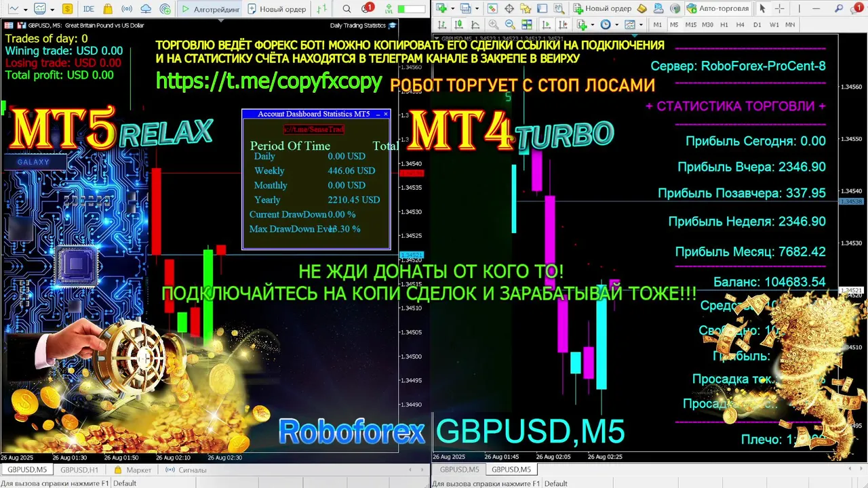Open MT5 VPS cloud icon
868x488 pixels.
146,9
